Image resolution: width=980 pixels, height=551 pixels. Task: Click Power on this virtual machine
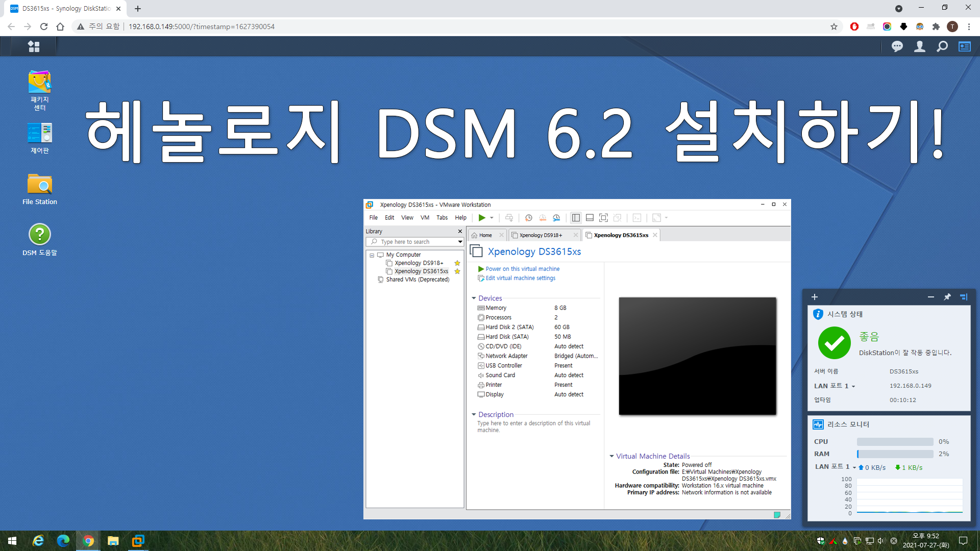coord(522,269)
